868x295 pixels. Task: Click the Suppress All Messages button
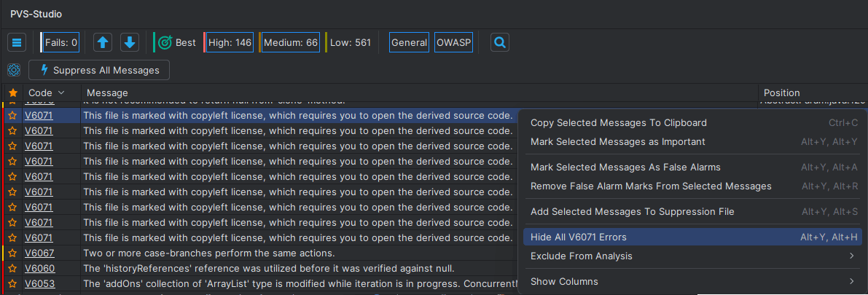99,70
